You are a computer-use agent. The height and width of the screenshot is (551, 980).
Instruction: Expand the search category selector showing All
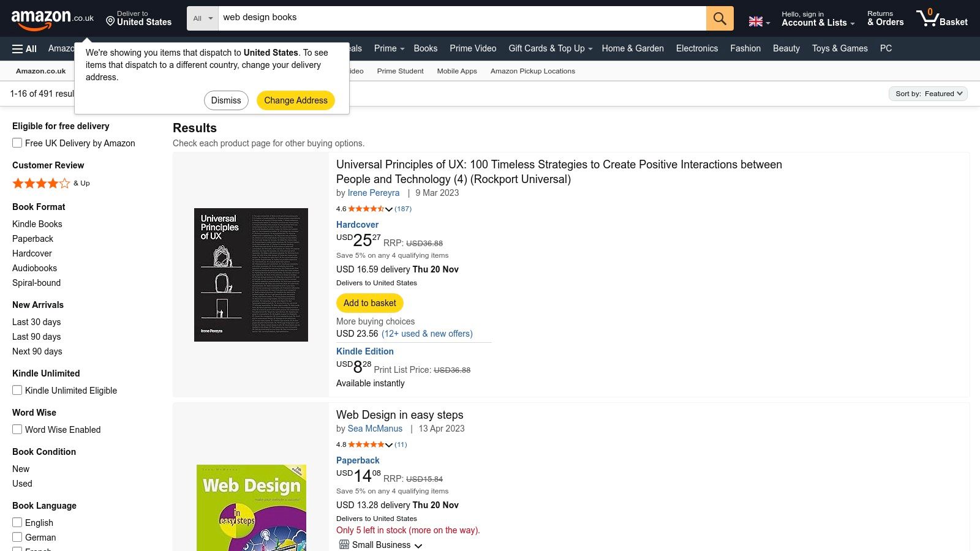click(x=202, y=18)
